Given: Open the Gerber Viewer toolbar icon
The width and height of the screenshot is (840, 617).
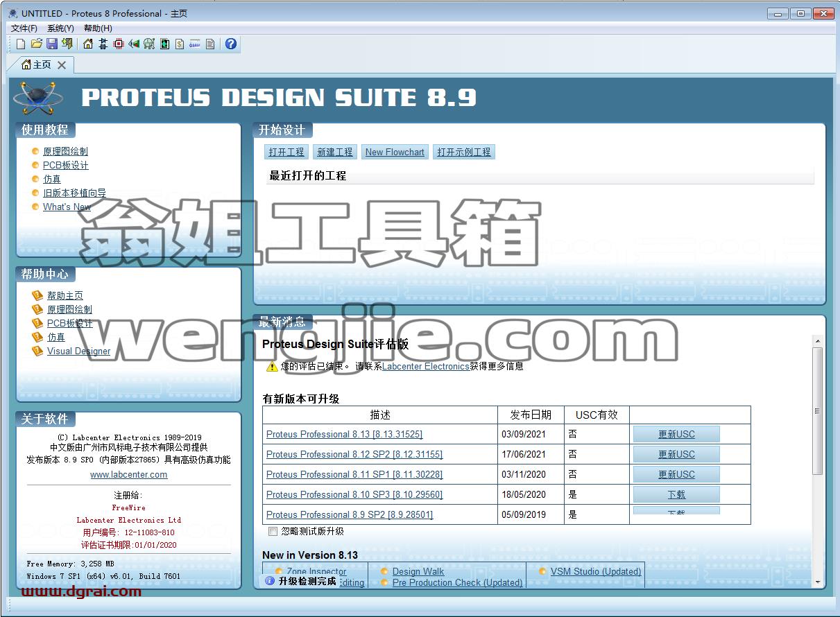Looking at the screenshot, I should click(149, 44).
